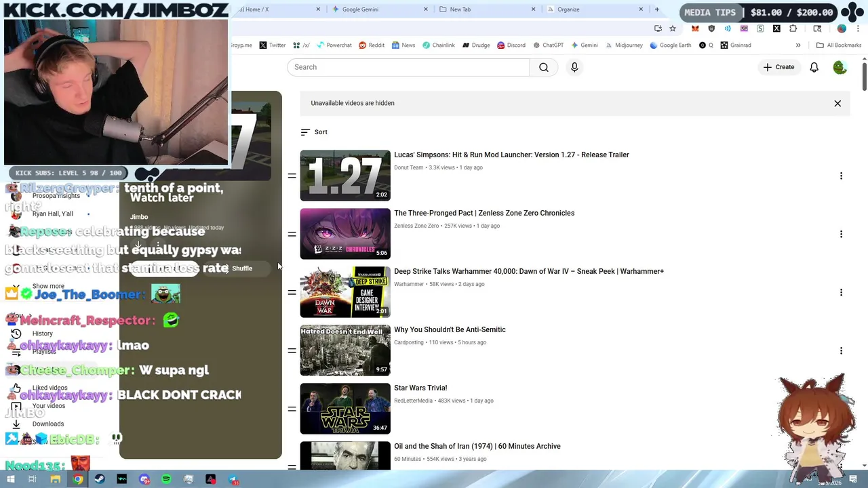Click the page vertical scrollbar

coord(865,76)
